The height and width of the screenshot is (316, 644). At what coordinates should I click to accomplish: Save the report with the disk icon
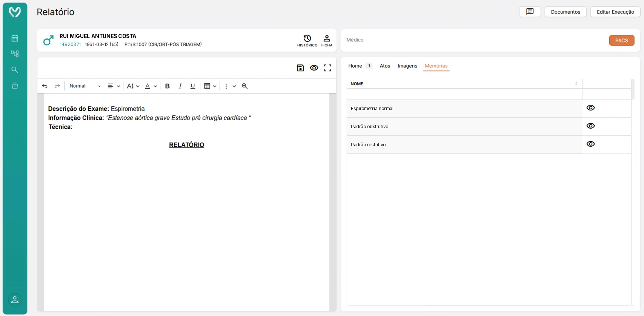click(300, 68)
